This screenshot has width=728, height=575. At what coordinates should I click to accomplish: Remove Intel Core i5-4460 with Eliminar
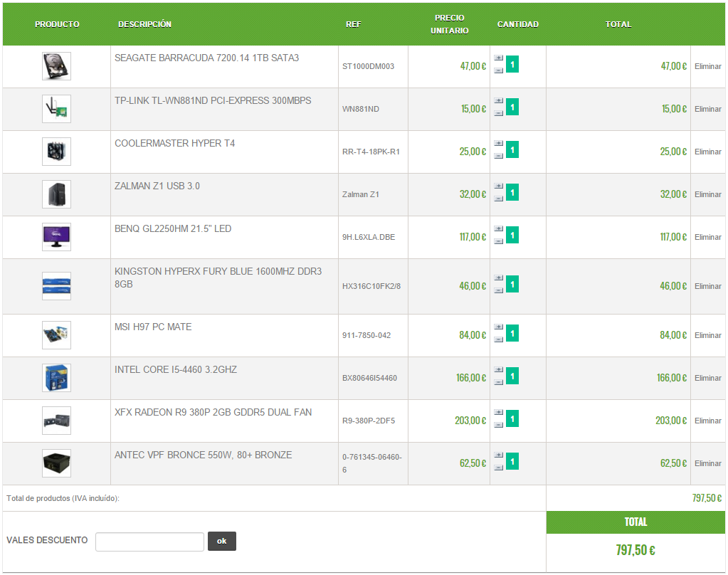coord(708,378)
